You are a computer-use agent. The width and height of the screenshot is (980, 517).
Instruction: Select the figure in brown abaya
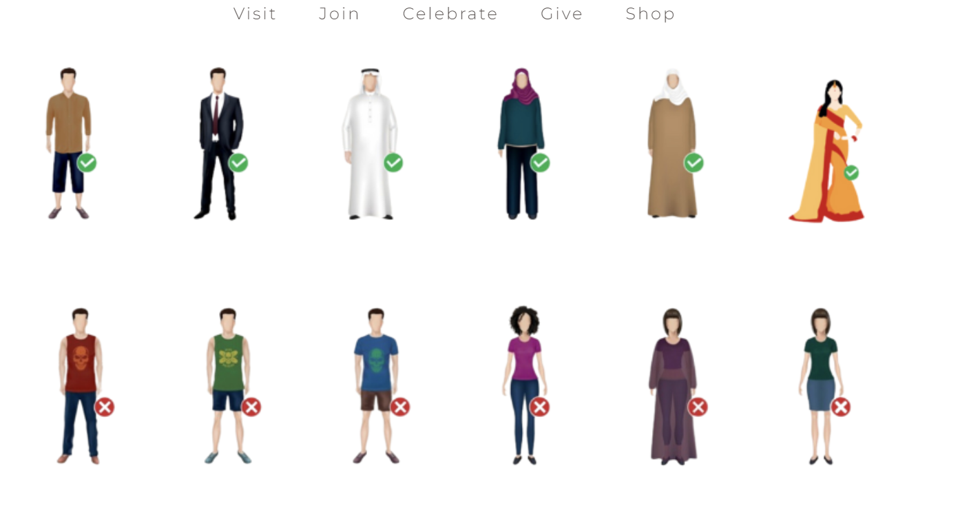click(672, 143)
